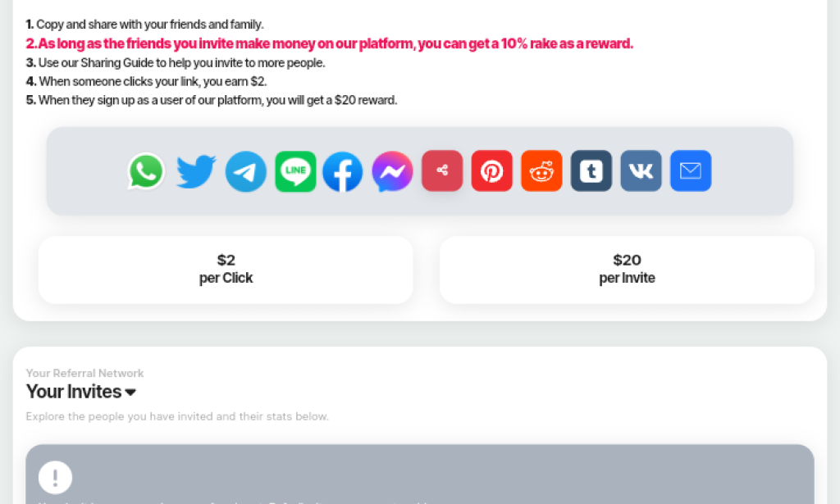Post the referral to Tumblr

point(591,171)
